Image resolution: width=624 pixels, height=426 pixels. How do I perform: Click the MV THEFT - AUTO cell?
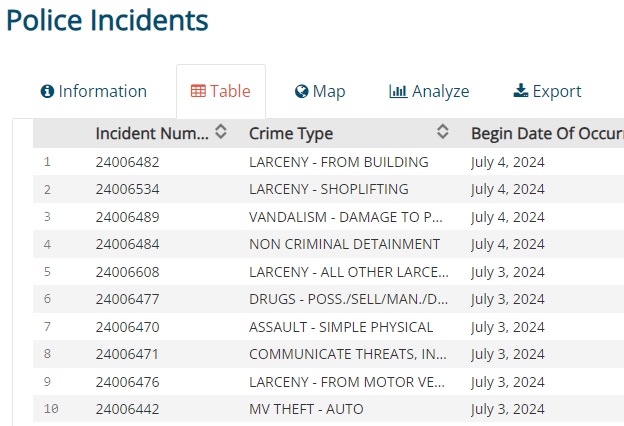click(x=306, y=408)
